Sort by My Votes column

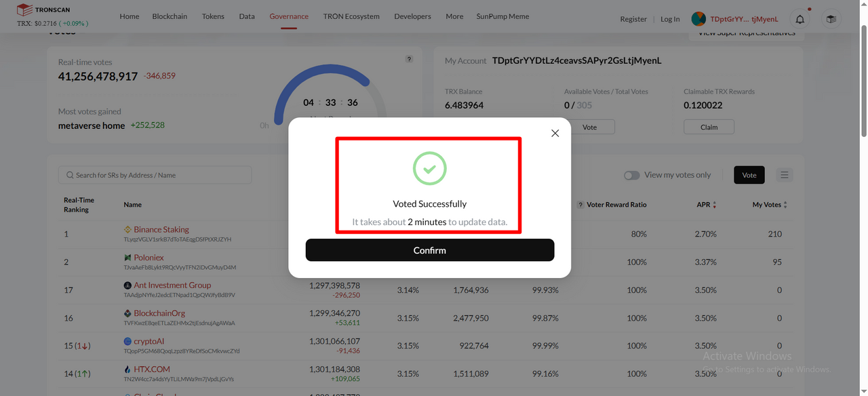tap(785, 205)
